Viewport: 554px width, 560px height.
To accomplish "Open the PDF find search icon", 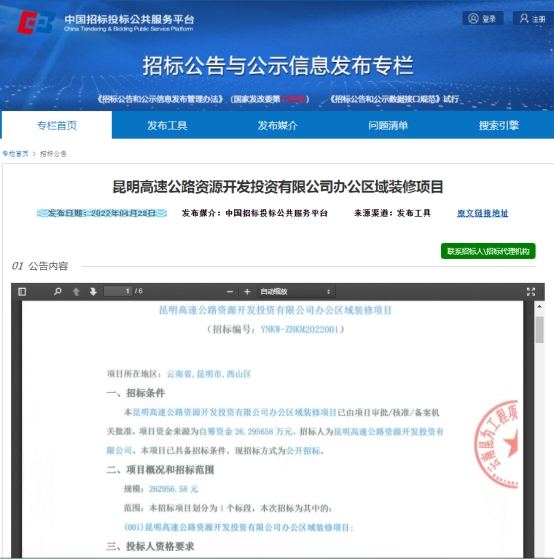I will [x=57, y=292].
